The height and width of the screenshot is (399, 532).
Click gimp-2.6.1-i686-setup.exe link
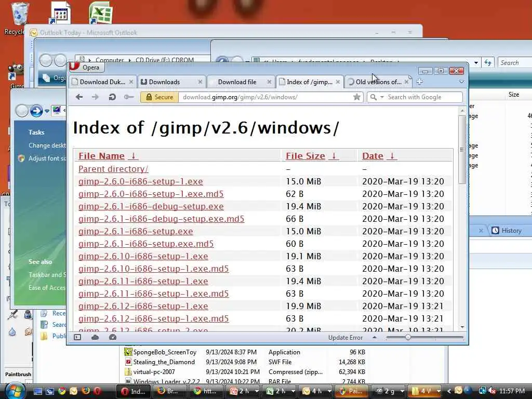point(136,231)
